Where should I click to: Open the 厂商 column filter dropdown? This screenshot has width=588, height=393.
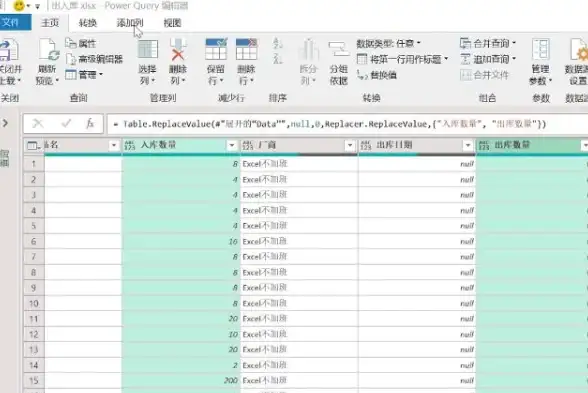click(x=350, y=145)
